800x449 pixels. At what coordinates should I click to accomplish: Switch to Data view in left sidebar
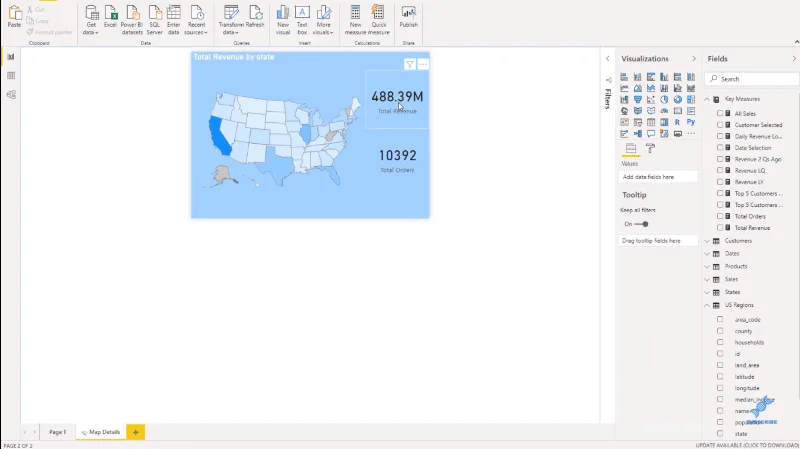[11, 76]
